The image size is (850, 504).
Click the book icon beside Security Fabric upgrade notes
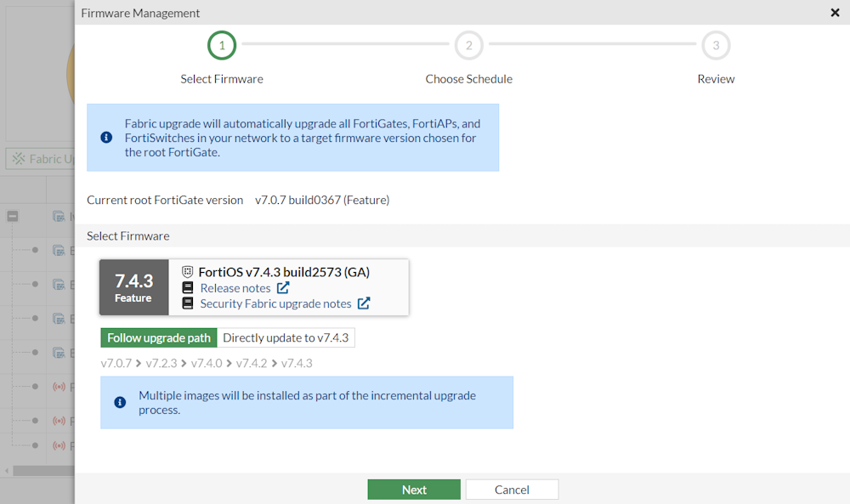tap(188, 303)
